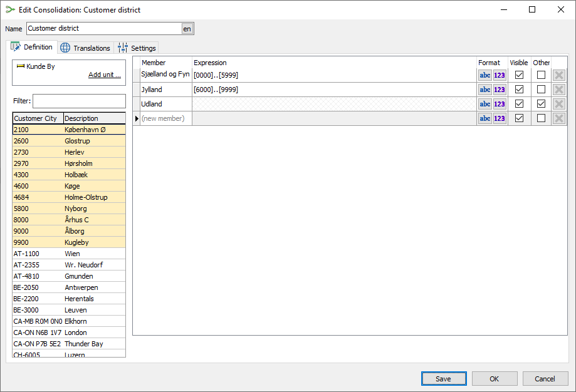Click the Customer City column header
Viewport: 576px width, 392px height.
(x=38, y=118)
